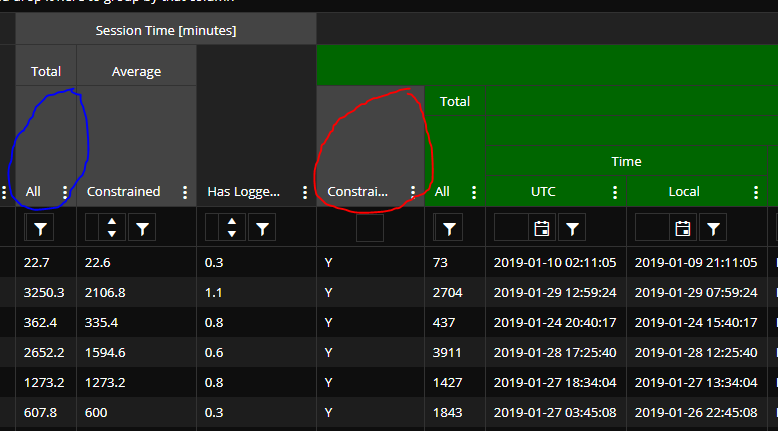Open the filter for the UTC time column
778x431 pixels.
click(572, 228)
